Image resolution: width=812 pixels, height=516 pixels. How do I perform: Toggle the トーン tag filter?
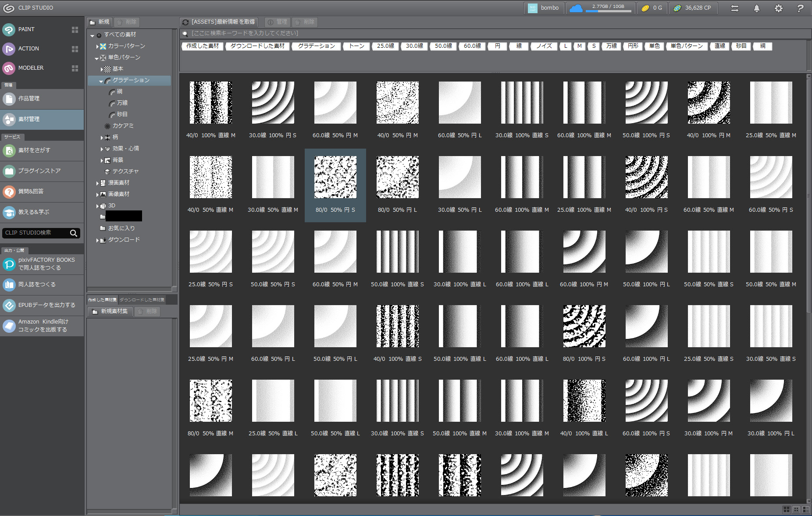356,46
